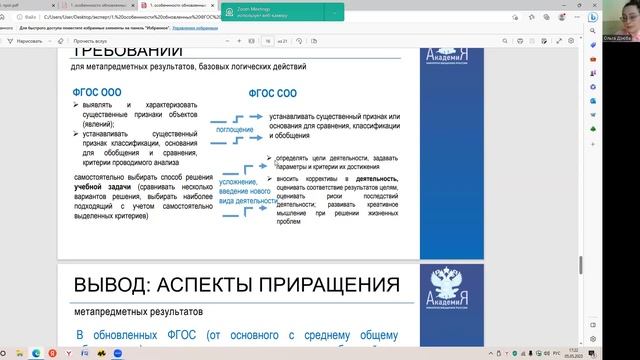640x360 pixels.
Task: Open Bing Copilot sidebar button
Action: [593, 17]
